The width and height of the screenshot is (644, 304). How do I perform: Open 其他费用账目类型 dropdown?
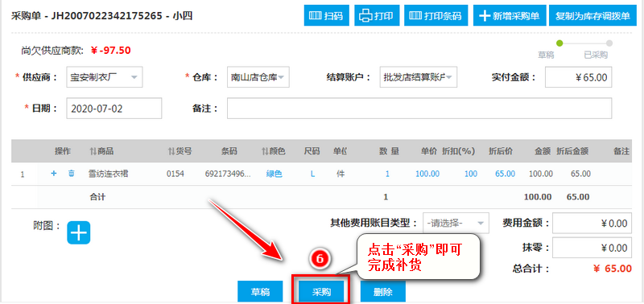pos(456,224)
